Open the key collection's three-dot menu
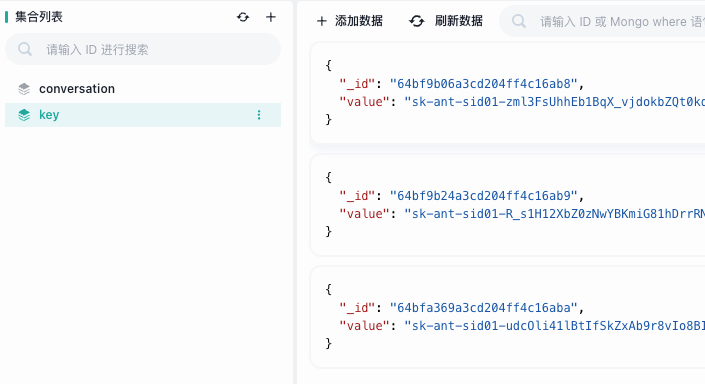This screenshot has width=705, height=384. click(x=259, y=115)
